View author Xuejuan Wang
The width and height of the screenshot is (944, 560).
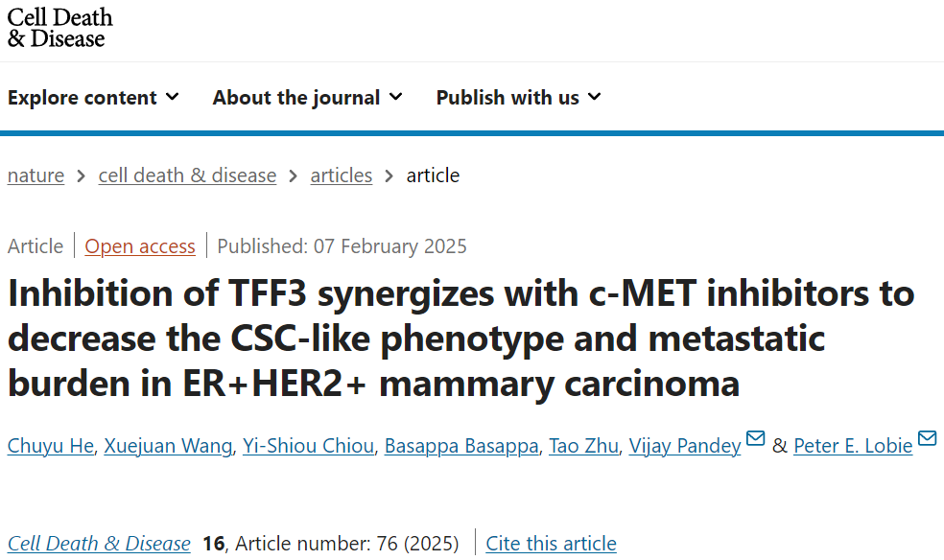[168, 446]
